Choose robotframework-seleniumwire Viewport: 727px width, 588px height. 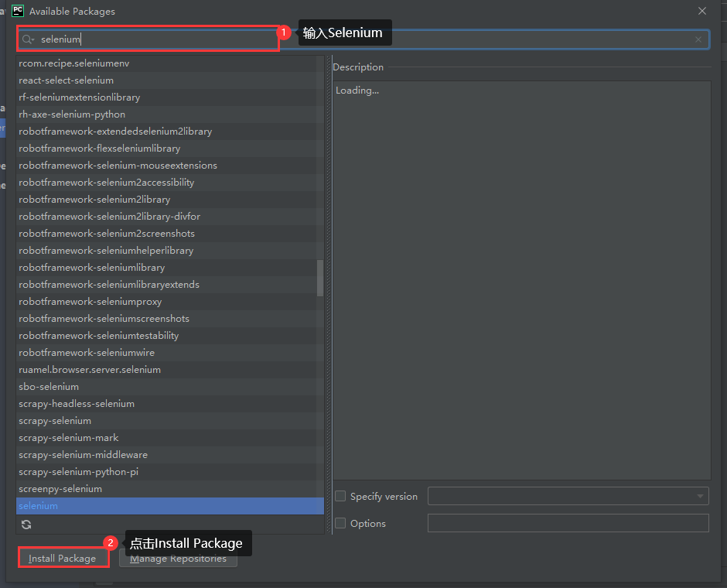[x=169, y=353]
